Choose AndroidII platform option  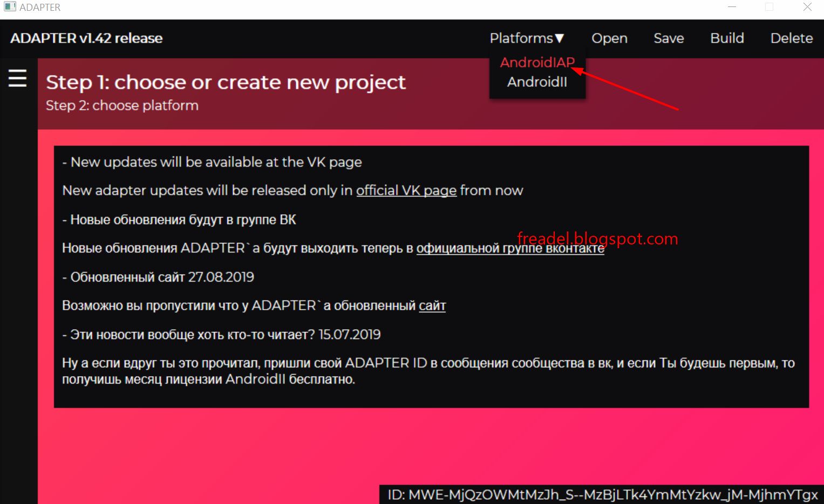(537, 82)
